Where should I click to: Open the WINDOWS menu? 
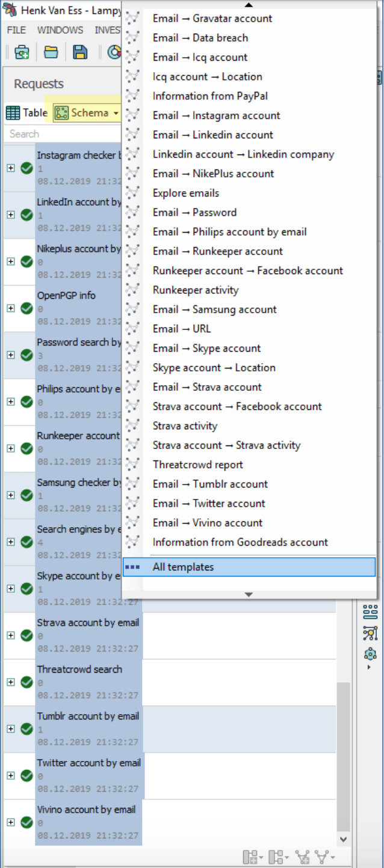tap(60, 30)
